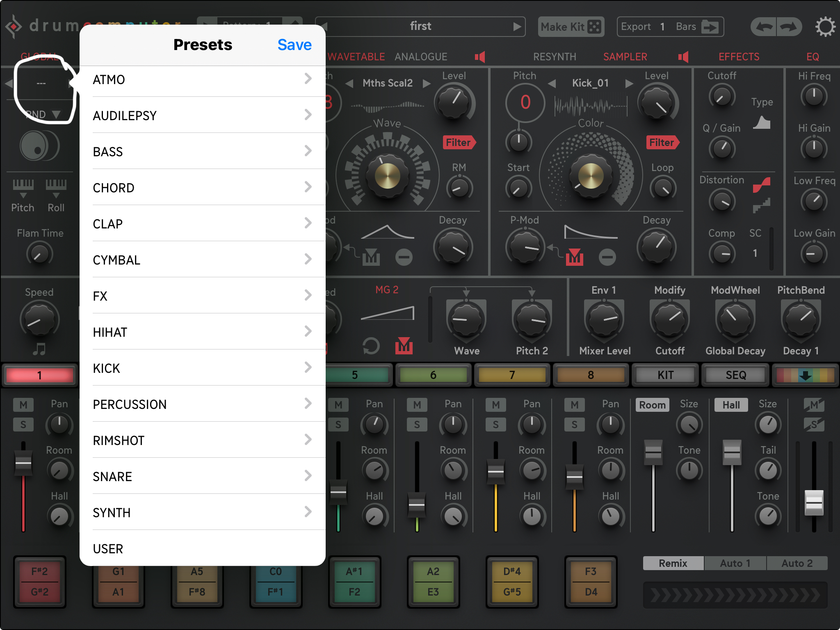The image size is (840, 630).
Task: Open the RND dropdown arrow
Action: (x=56, y=114)
